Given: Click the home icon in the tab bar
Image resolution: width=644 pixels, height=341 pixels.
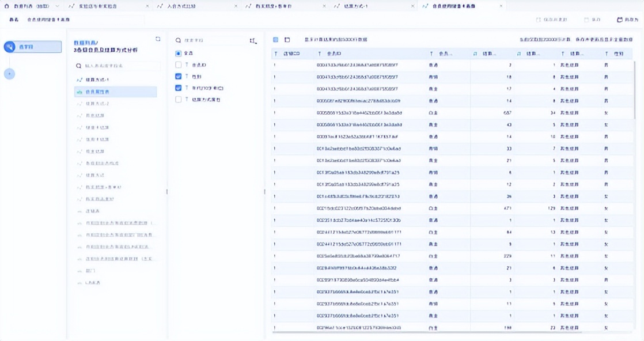Looking at the screenshot, I should click(x=6, y=6).
